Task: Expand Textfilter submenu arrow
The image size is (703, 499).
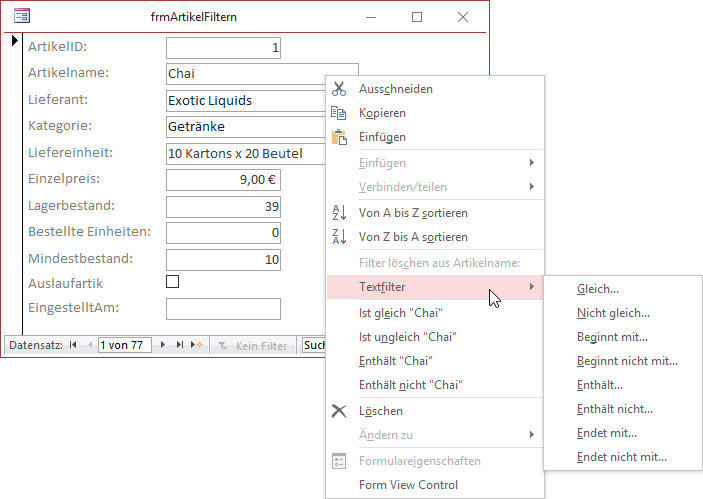Action: pos(532,286)
